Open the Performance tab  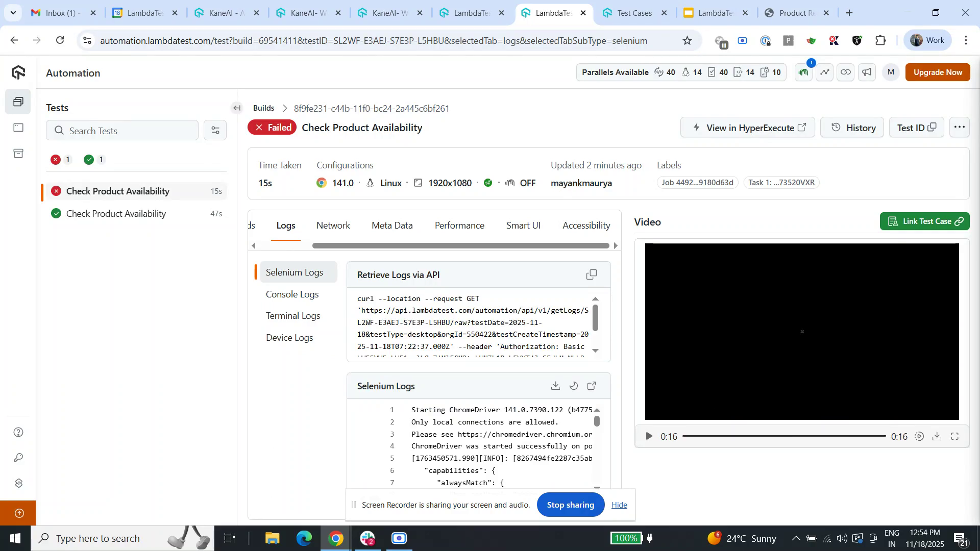click(459, 225)
